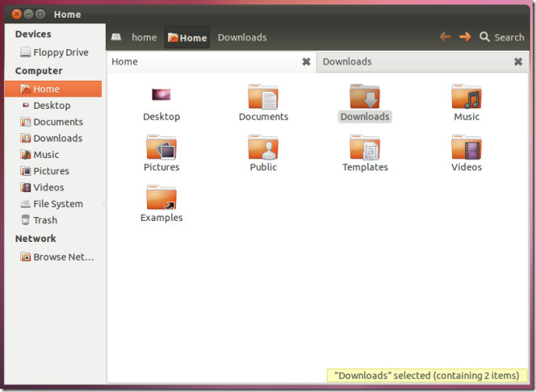Image resolution: width=536 pixels, height=392 pixels.
Task: Open Desktop in sidebar
Action: click(53, 105)
